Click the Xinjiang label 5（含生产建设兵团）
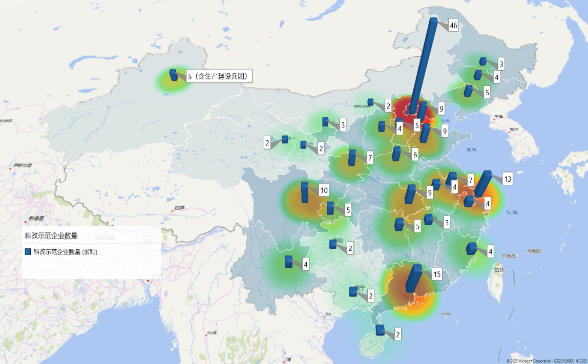 pos(220,77)
